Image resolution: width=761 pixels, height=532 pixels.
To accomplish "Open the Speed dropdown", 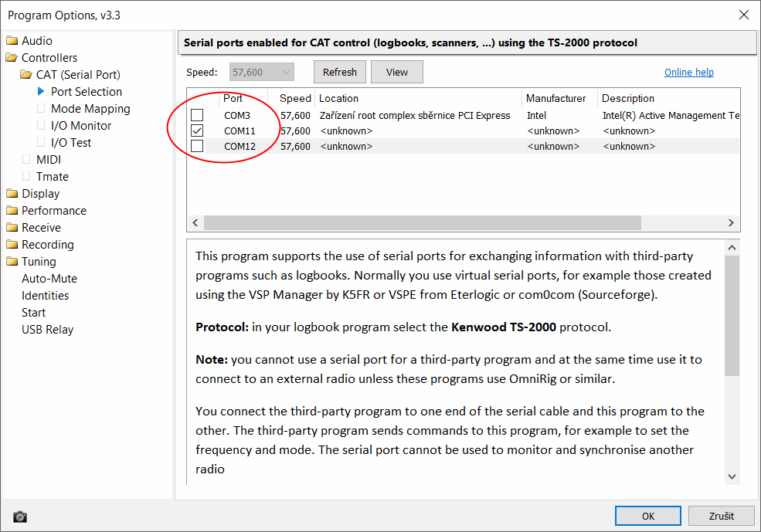I will tap(263, 72).
